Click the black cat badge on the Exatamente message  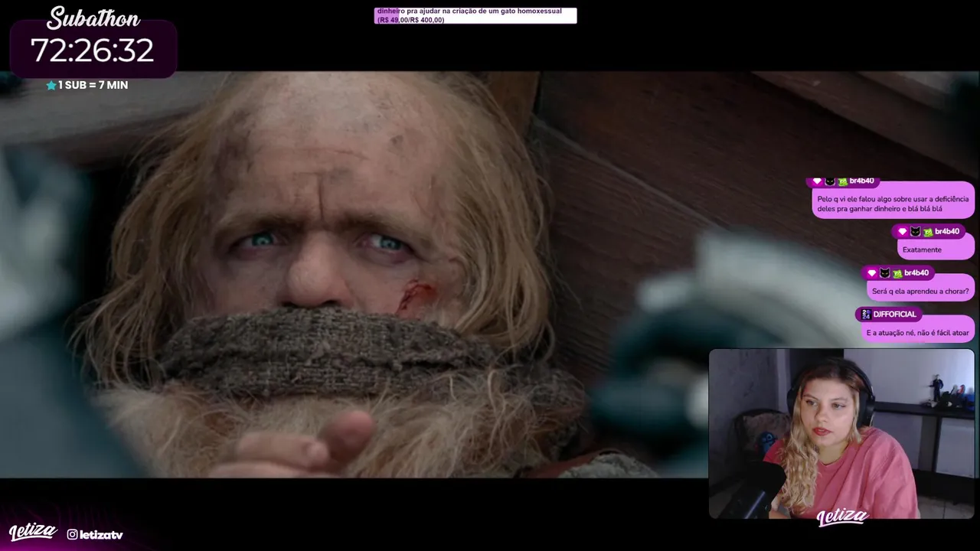pos(915,232)
